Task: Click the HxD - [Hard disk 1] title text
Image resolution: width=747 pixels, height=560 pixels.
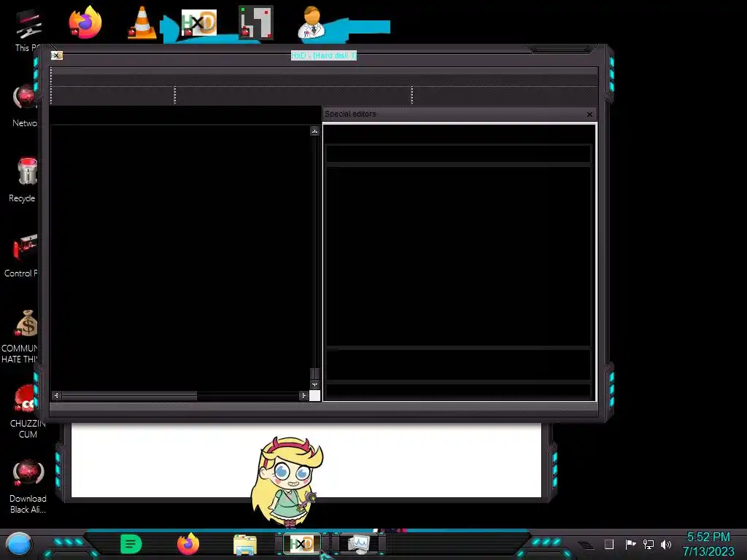Action: click(323, 55)
